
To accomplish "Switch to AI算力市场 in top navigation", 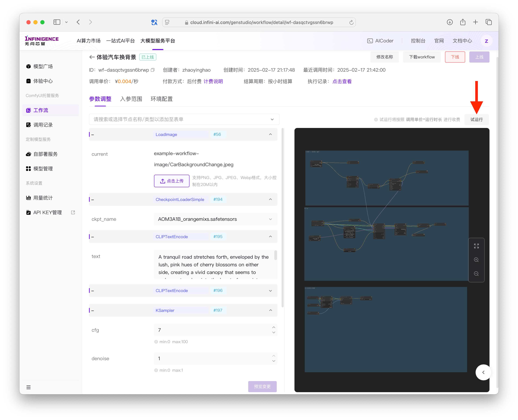I will tap(88, 41).
